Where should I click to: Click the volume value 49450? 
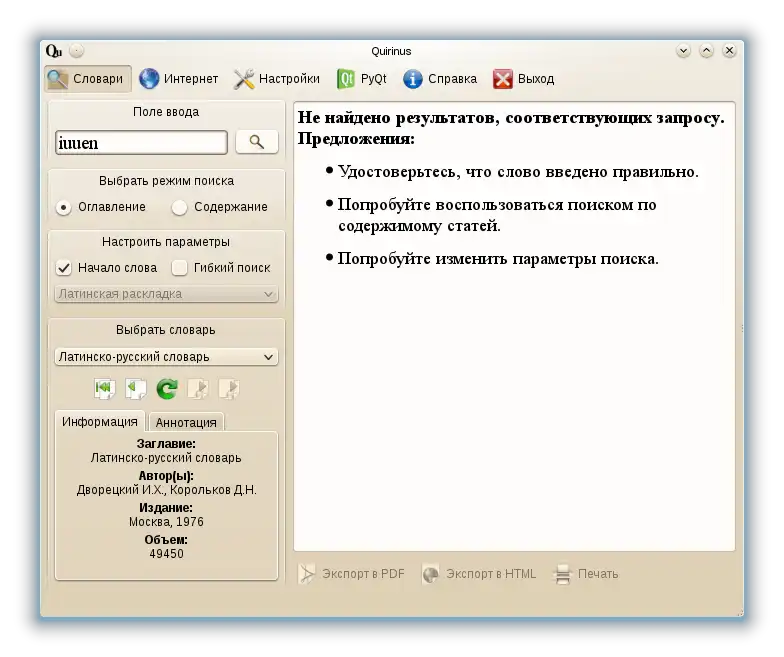(x=166, y=554)
